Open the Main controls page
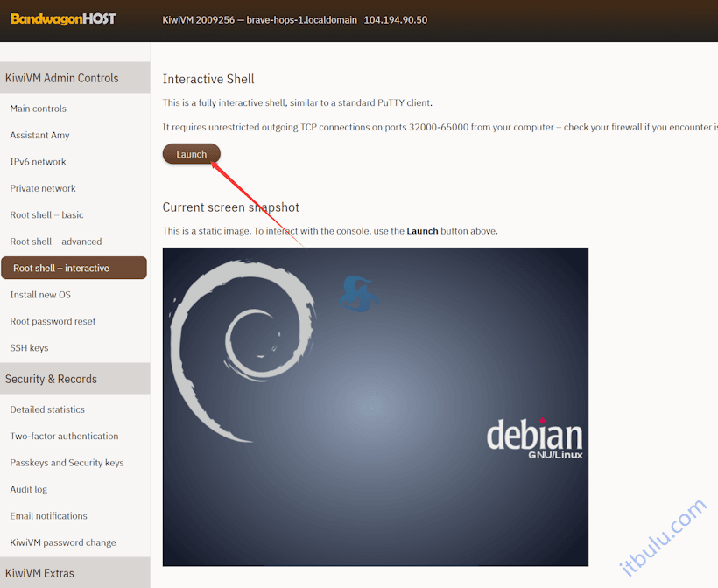This screenshot has height=588, width=718. tap(38, 108)
